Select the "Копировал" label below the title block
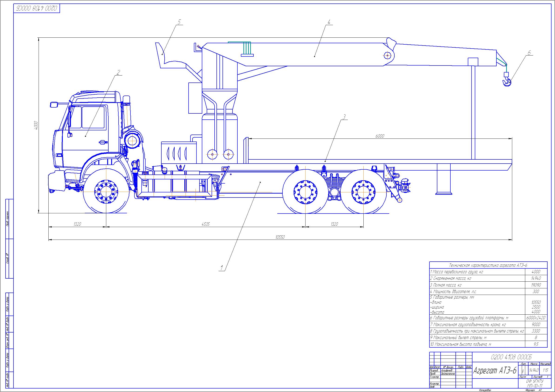 [x=485, y=390]
